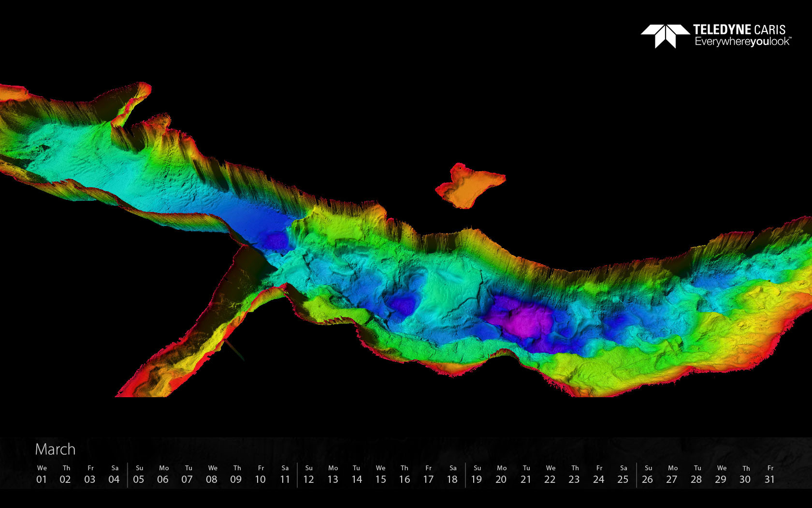This screenshot has height=508, width=812.
Task: Select Tuesday 28 in the calendar
Action: [x=697, y=475]
